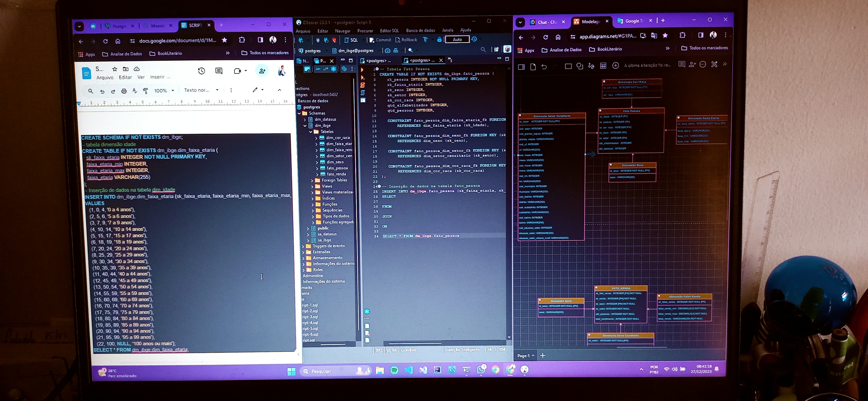Click the transaction log clock icon in DBeaver
The height and width of the screenshot is (401, 868).
tap(474, 39)
